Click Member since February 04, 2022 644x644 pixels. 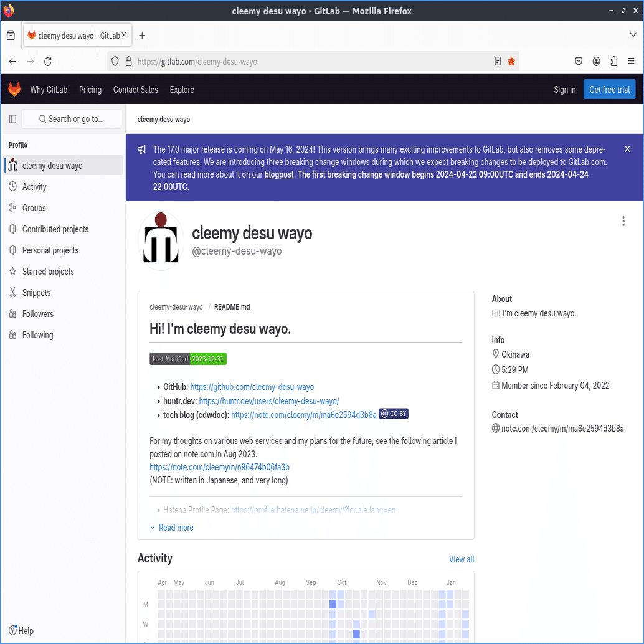[555, 386]
